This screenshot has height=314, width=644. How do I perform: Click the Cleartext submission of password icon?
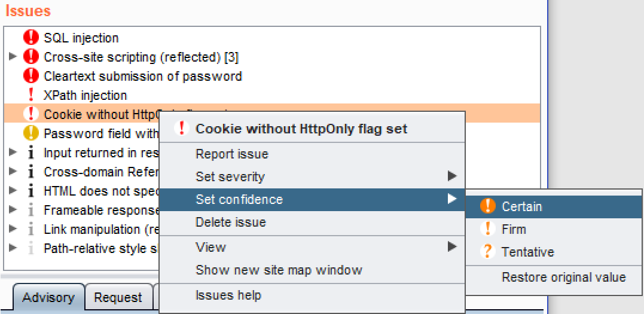pos(30,77)
